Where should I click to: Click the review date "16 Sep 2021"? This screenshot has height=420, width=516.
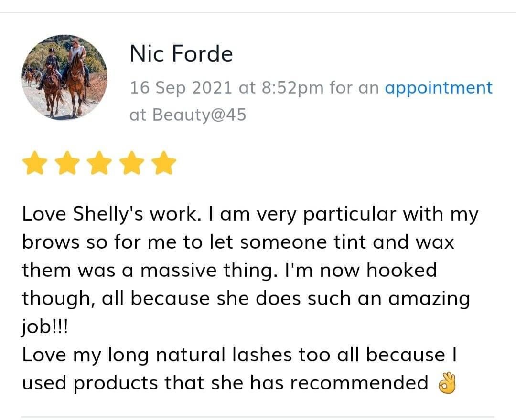[x=181, y=88]
